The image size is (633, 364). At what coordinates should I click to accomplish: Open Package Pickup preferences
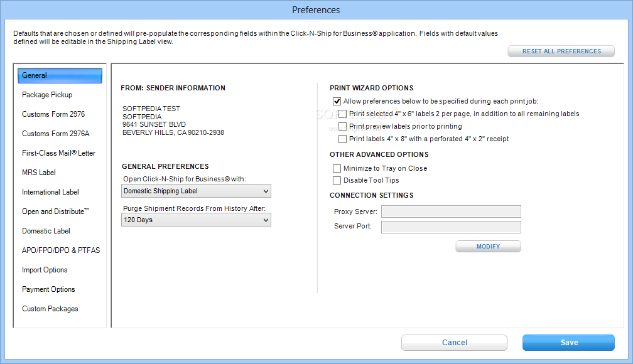pos(47,95)
